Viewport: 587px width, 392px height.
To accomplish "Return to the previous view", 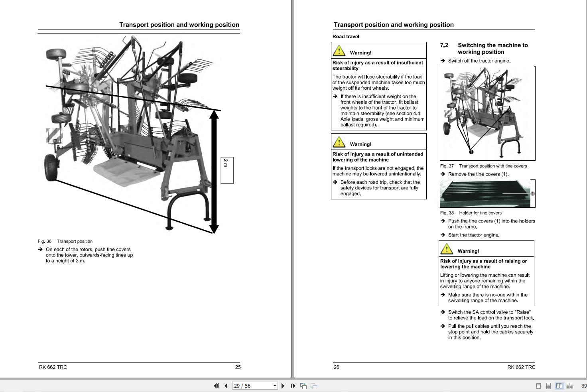I will point(303,386).
